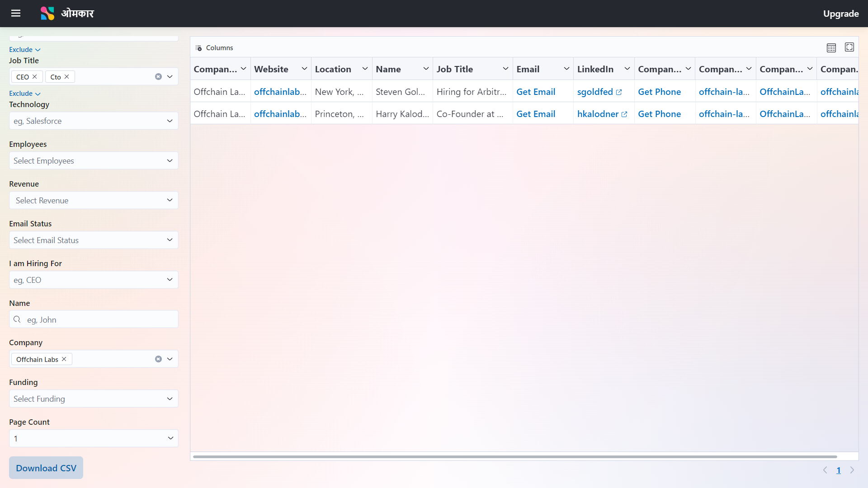Get Phone for Steven Goldfeder row

[659, 92]
